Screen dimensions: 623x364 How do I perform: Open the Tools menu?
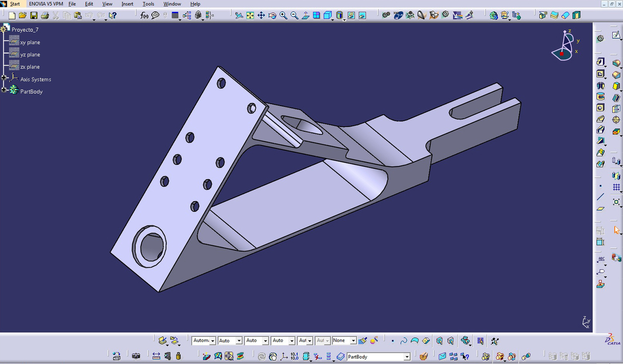point(148,4)
